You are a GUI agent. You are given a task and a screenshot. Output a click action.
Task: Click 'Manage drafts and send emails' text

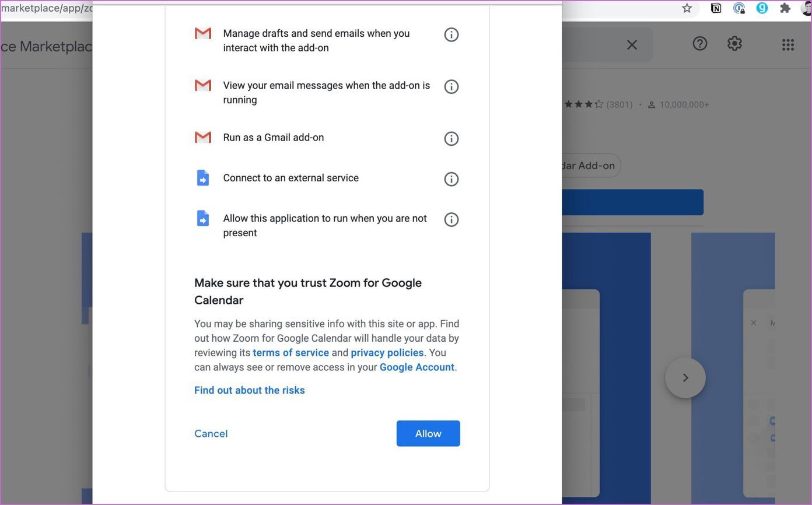click(317, 41)
